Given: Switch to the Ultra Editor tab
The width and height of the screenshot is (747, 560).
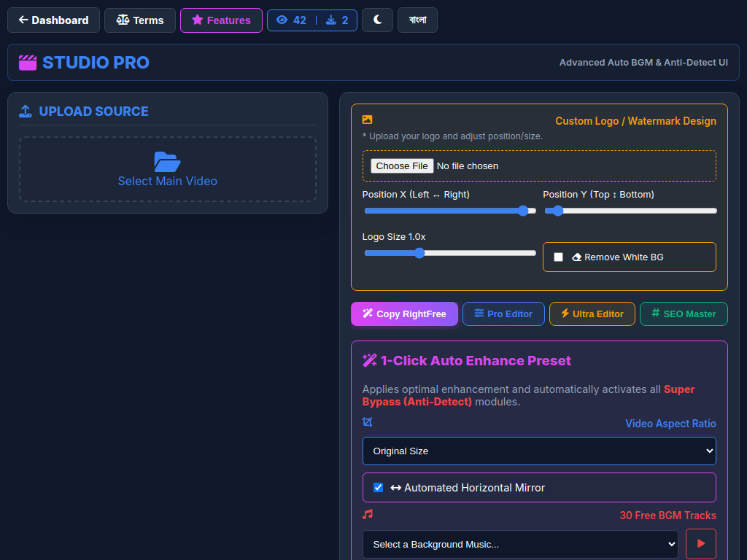Looking at the screenshot, I should click(592, 314).
